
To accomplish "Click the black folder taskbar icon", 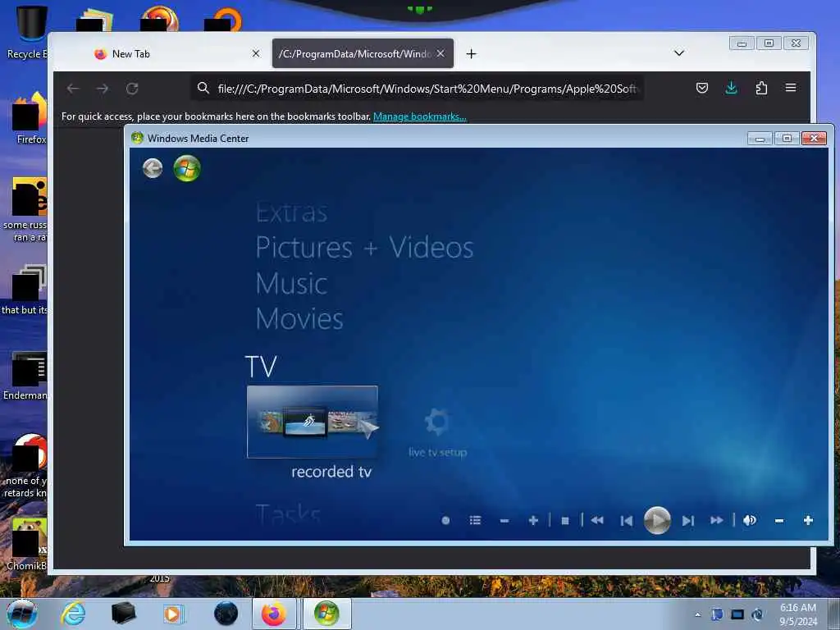I will [123, 614].
